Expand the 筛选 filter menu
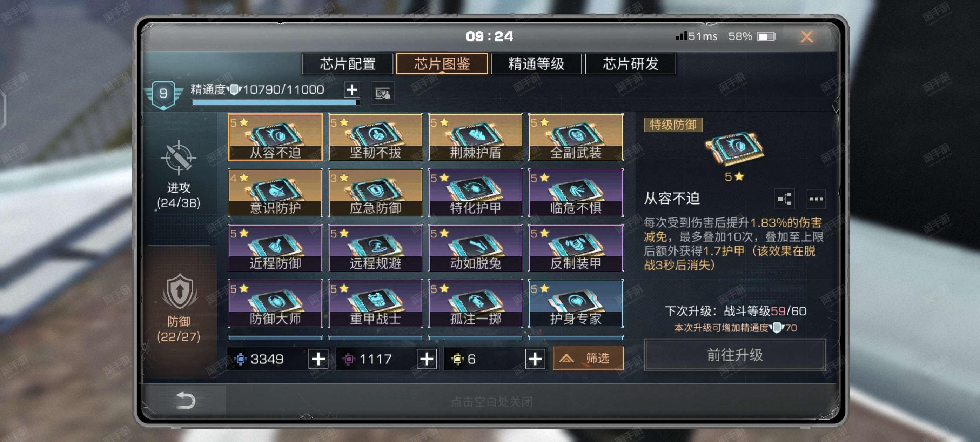 (x=588, y=358)
